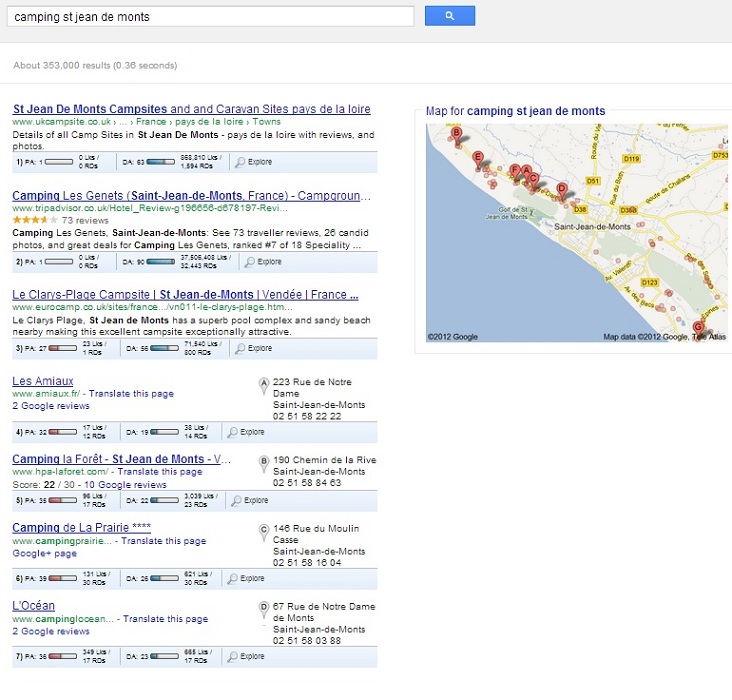732x700 pixels.
Task: Click phone number 02 51 58 22 22
Action: (307, 416)
